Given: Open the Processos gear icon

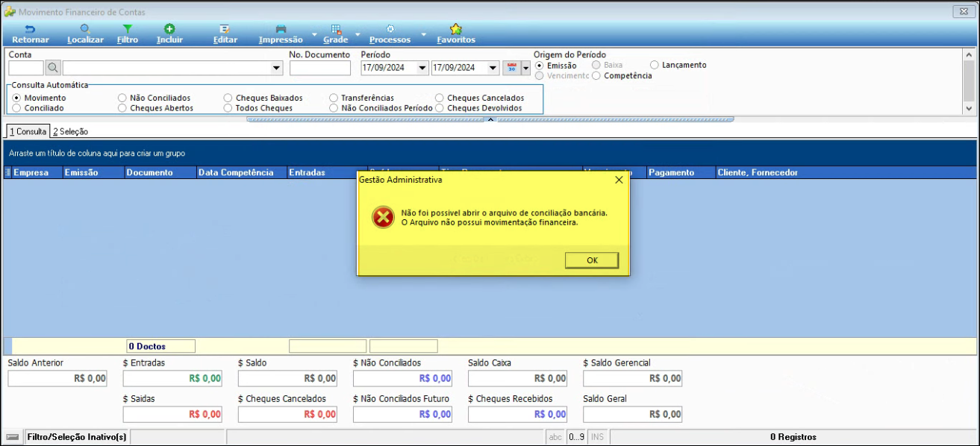Looking at the screenshot, I should click(x=390, y=28).
